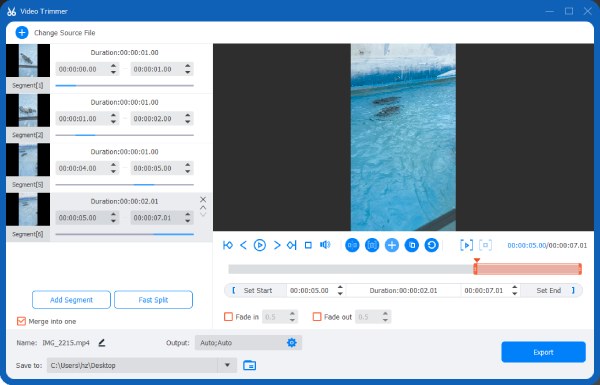Click the IMG_2215.mp4 file name
Screen dimensions: 600x385
click(x=66, y=343)
